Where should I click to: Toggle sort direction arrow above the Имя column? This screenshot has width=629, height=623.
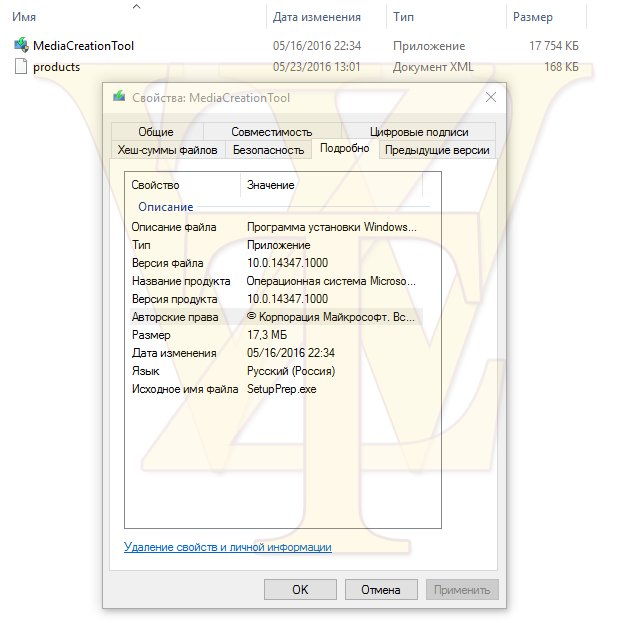click(x=136, y=6)
